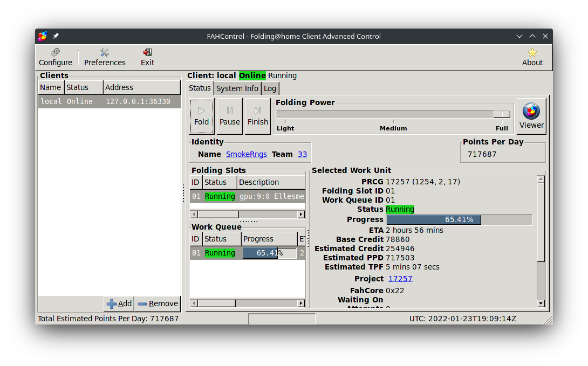Click the FAHControl app icon in title bar
588x366 pixels.
pyautogui.click(x=43, y=36)
